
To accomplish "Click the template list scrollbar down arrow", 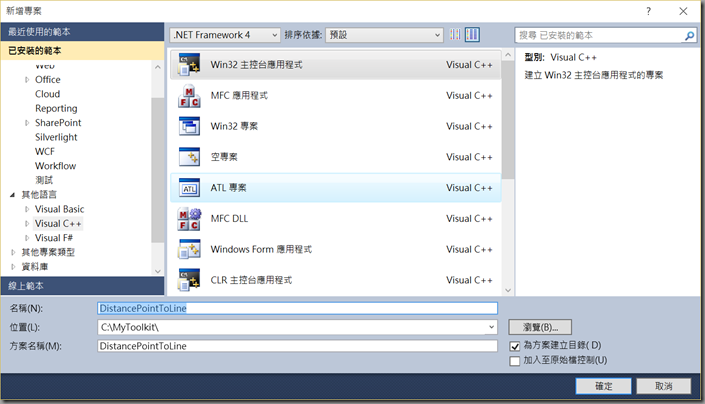I will pos(508,290).
